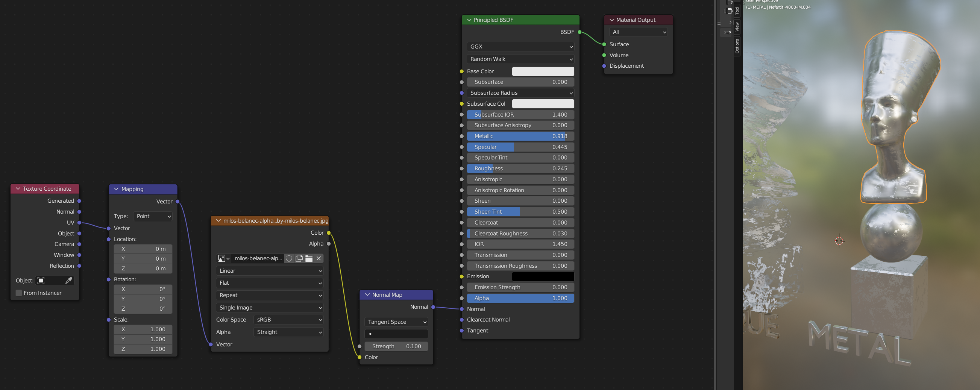Click the Normal output socket on Normal Map

[433, 307]
